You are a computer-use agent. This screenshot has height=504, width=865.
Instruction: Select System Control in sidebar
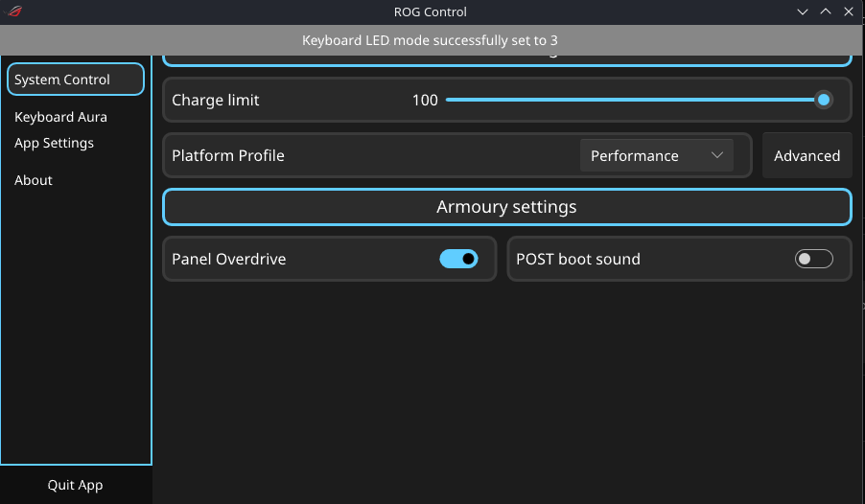coord(76,80)
